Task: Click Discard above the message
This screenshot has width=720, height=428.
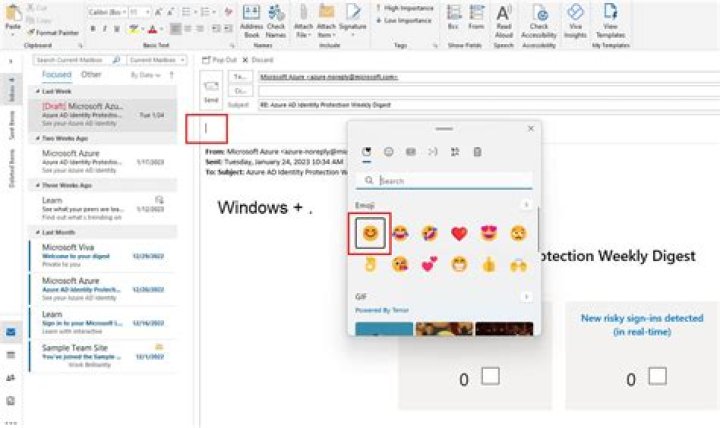Action: (258, 60)
